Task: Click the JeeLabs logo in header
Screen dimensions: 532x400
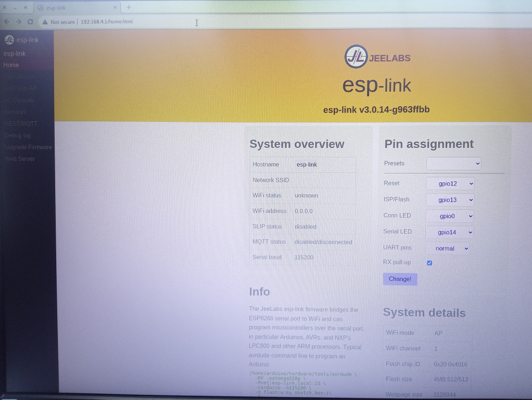Action: coord(377,57)
